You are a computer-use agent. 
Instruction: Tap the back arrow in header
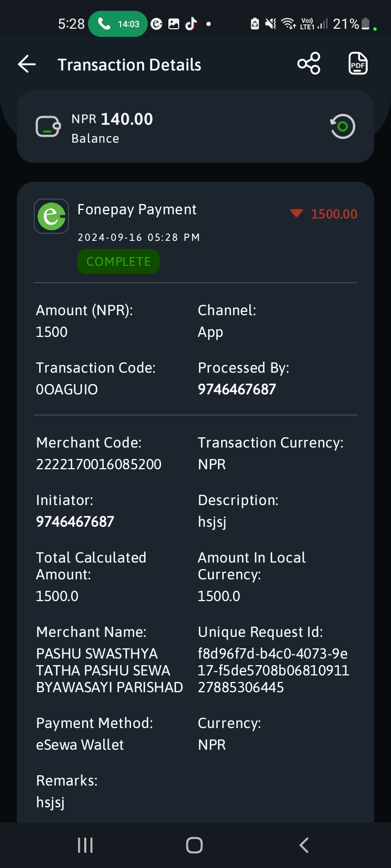click(x=27, y=65)
